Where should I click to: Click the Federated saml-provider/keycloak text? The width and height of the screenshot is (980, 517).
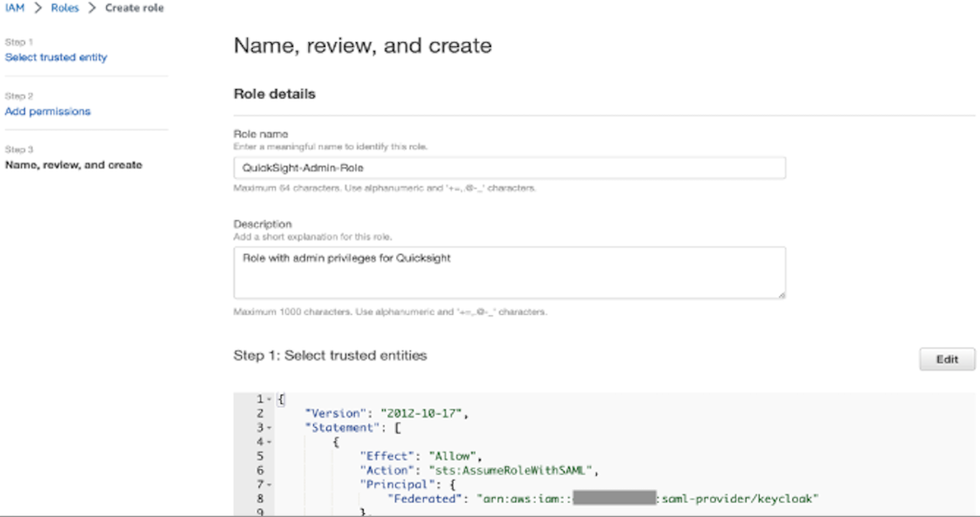pos(603,498)
